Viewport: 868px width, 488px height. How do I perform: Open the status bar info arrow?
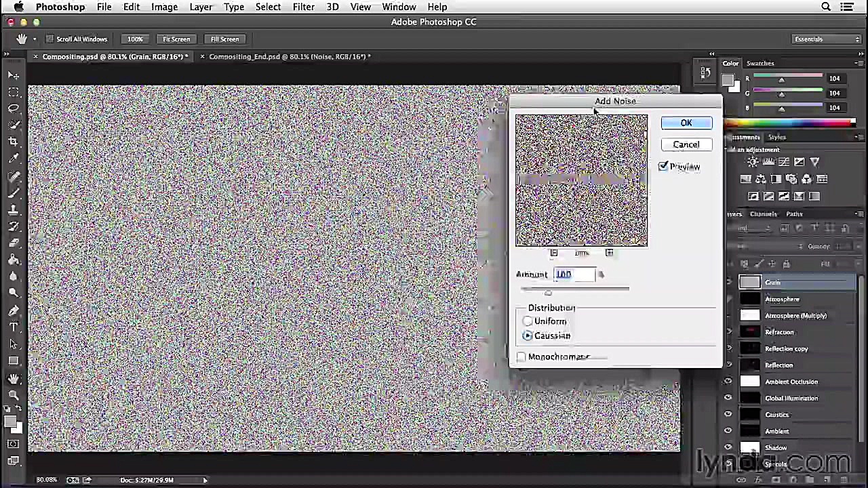click(205, 480)
